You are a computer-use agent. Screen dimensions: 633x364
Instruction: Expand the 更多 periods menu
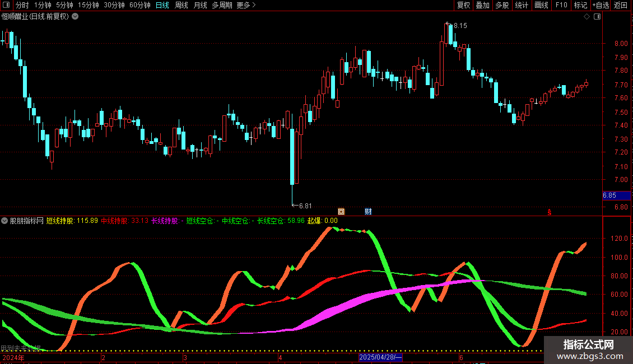(246, 5)
